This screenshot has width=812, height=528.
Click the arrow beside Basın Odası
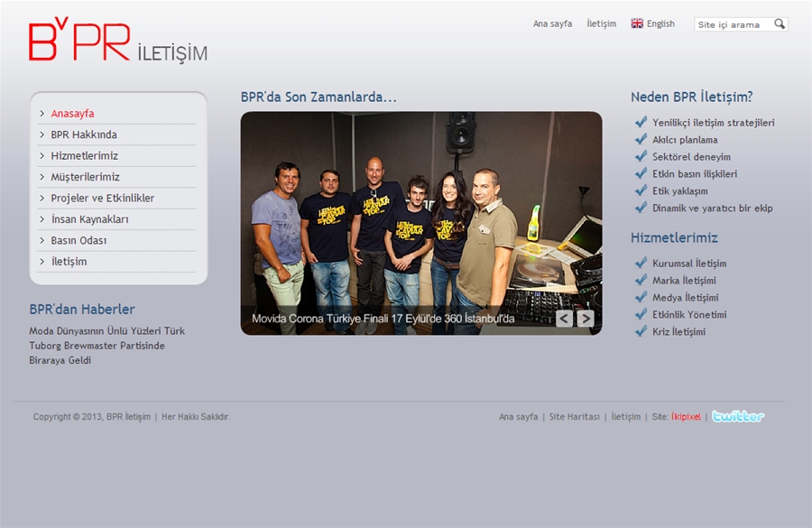(42, 240)
